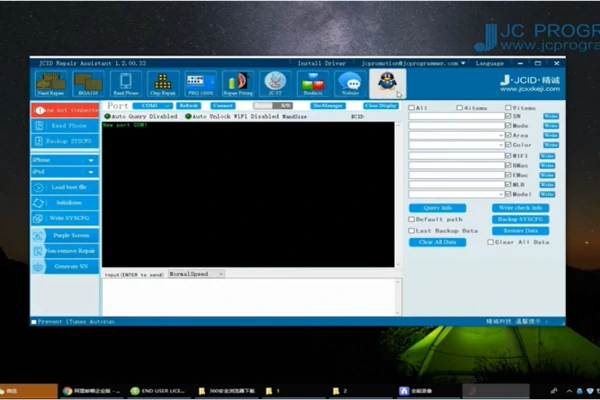Click the Read Phone sidebar icon
Viewport: 600px width, 400px height.
(x=39, y=126)
